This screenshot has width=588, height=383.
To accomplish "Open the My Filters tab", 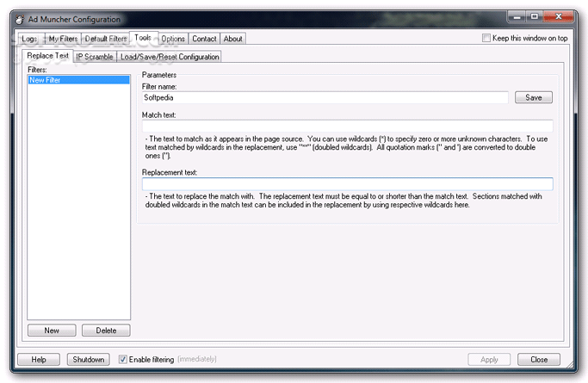I will (62, 39).
